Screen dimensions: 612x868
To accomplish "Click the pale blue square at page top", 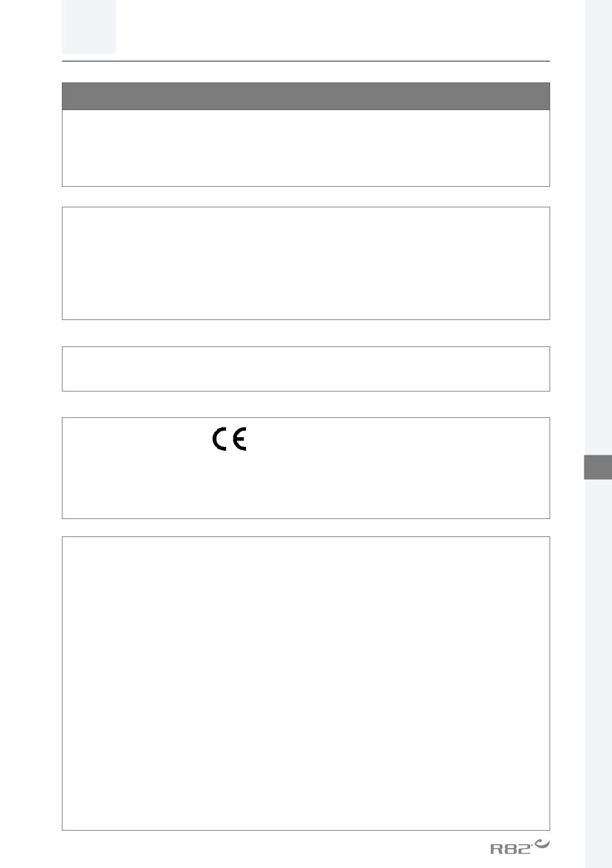I will point(89,26).
